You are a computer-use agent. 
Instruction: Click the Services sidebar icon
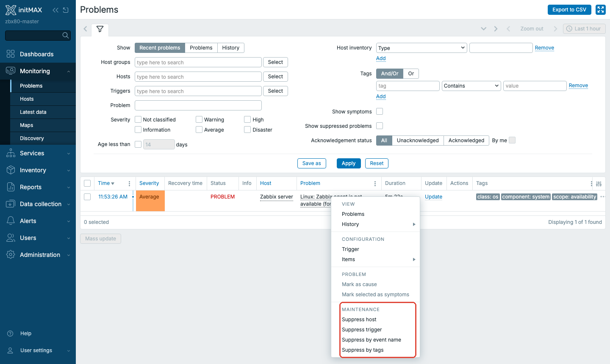click(x=11, y=153)
